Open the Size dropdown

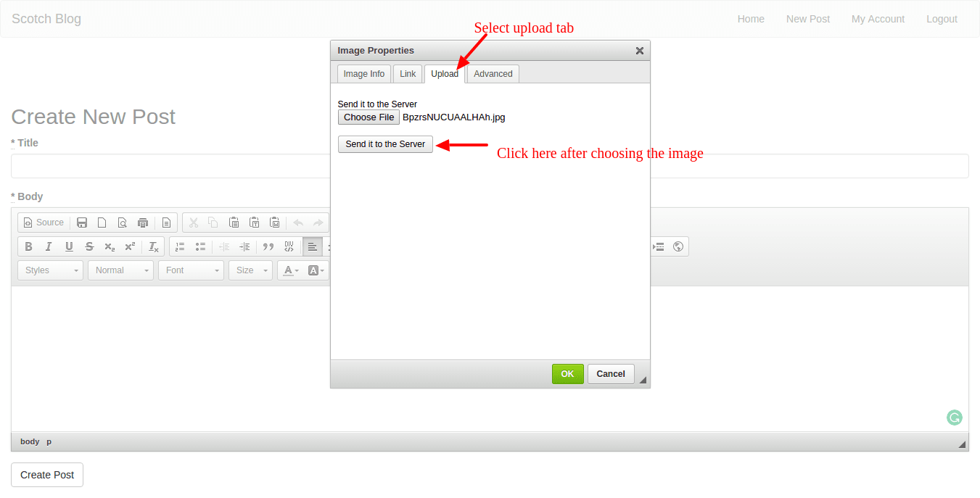[250, 270]
